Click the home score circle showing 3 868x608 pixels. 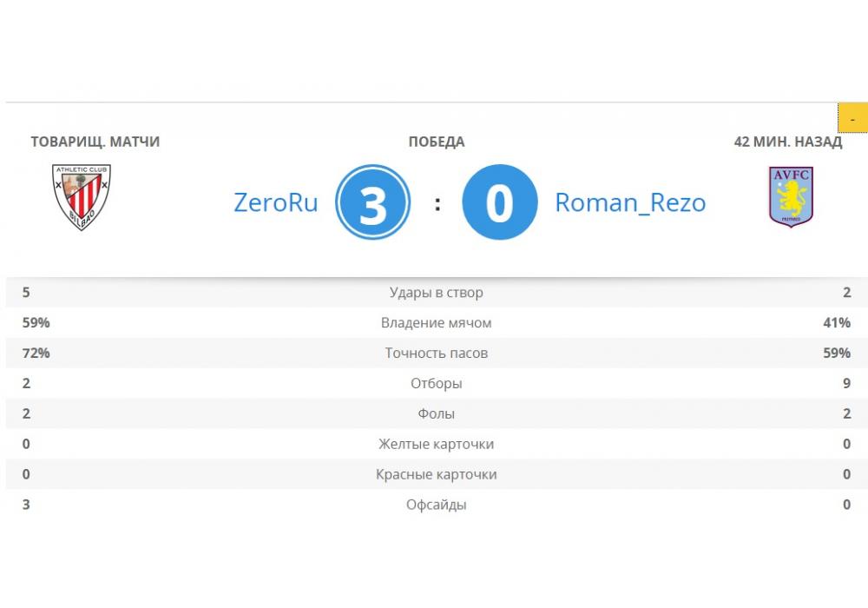click(373, 203)
